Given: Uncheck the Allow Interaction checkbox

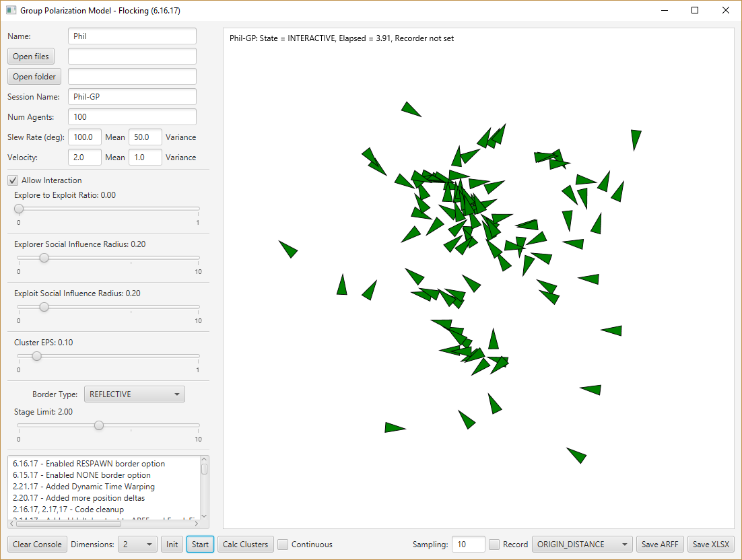Looking at the screenshot, I should pyautogui.click(x=13, y=180).
